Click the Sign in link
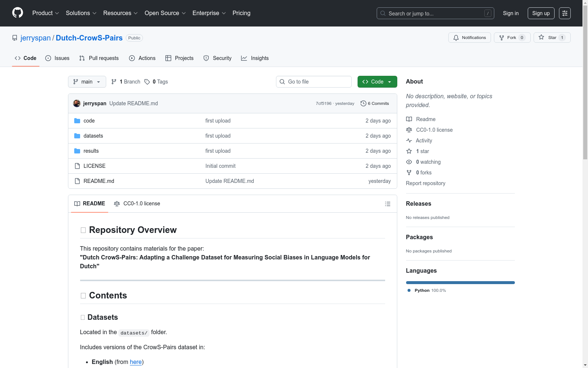 (x=511, y=13)
